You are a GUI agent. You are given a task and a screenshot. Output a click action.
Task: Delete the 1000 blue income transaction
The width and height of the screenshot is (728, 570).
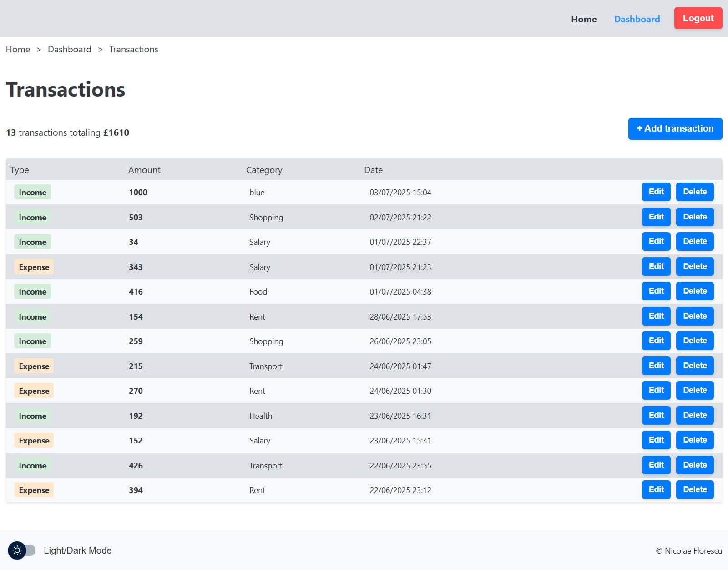pos(694,192)
